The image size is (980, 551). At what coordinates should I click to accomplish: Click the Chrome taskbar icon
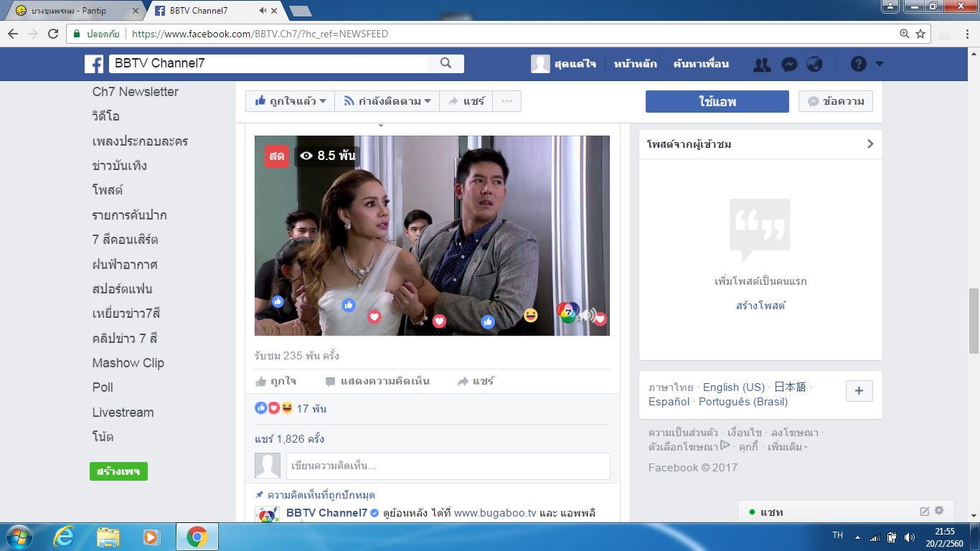tap(197, 537)
